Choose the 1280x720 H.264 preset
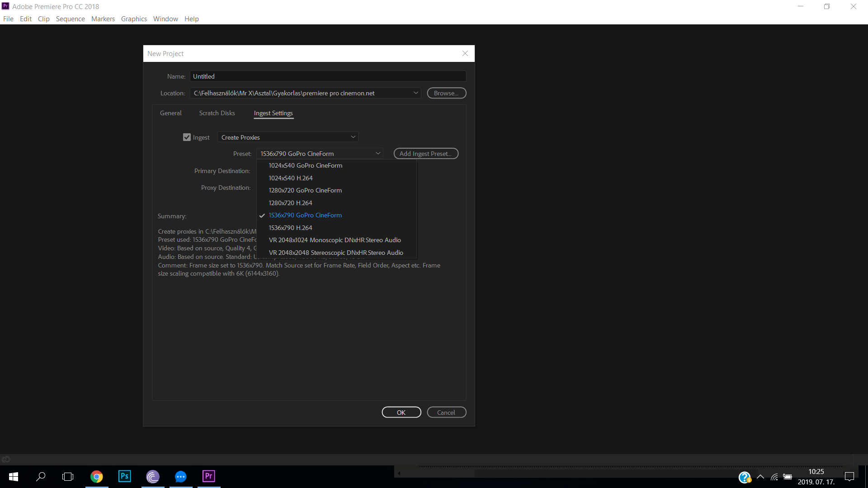868x488 pixels. coord(290,203)
